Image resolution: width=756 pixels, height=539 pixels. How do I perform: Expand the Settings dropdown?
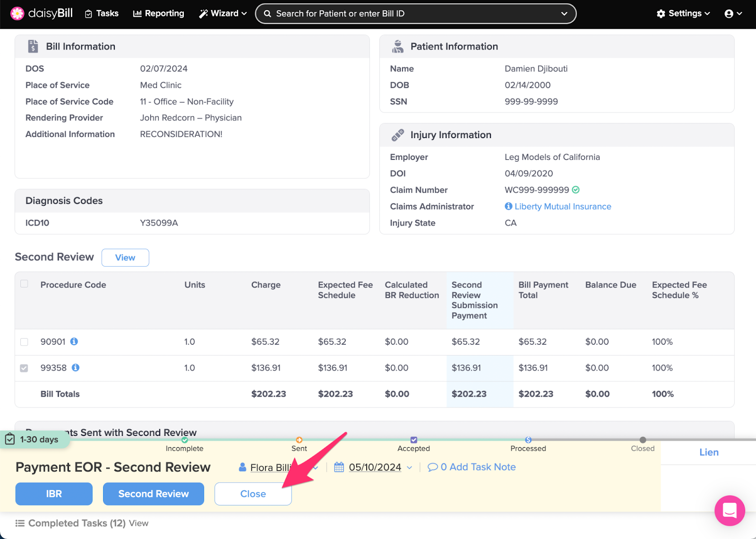pos(682,13)
